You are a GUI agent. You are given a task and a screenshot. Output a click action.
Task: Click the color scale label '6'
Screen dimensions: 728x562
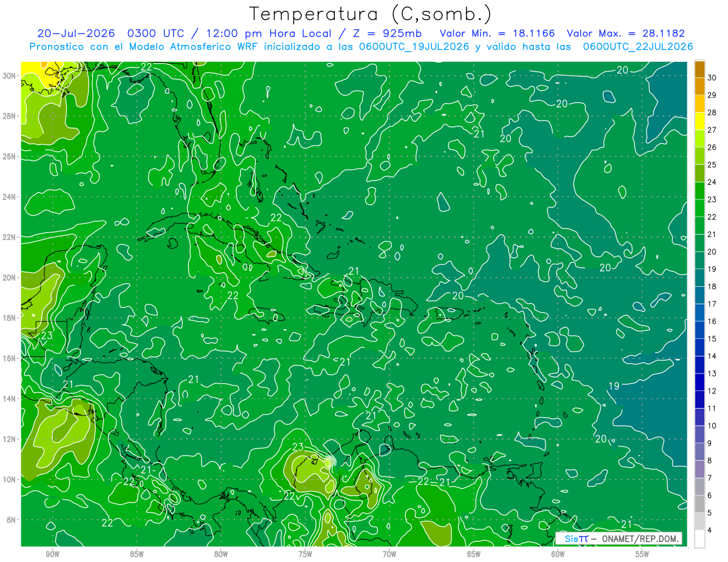pos(710,495)
